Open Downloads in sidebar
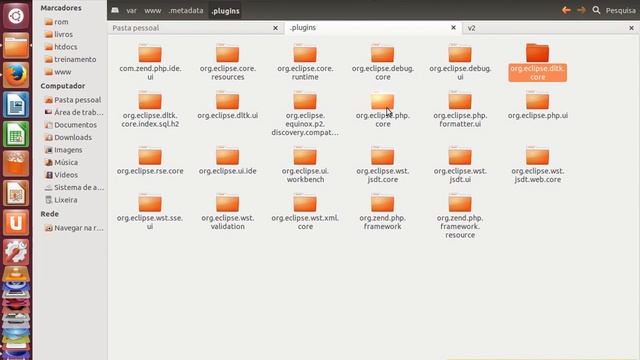This screenshot has width=640, height=360. pos(73,138)
